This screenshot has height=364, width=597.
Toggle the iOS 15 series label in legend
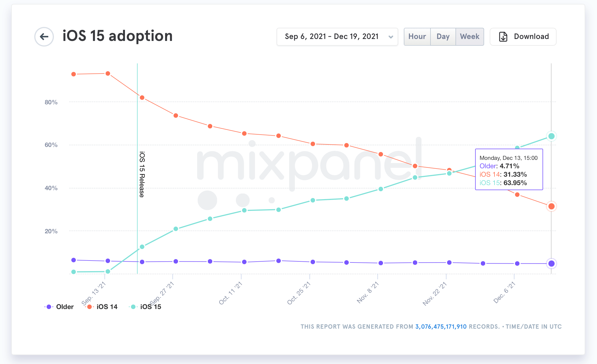[151, 307]
